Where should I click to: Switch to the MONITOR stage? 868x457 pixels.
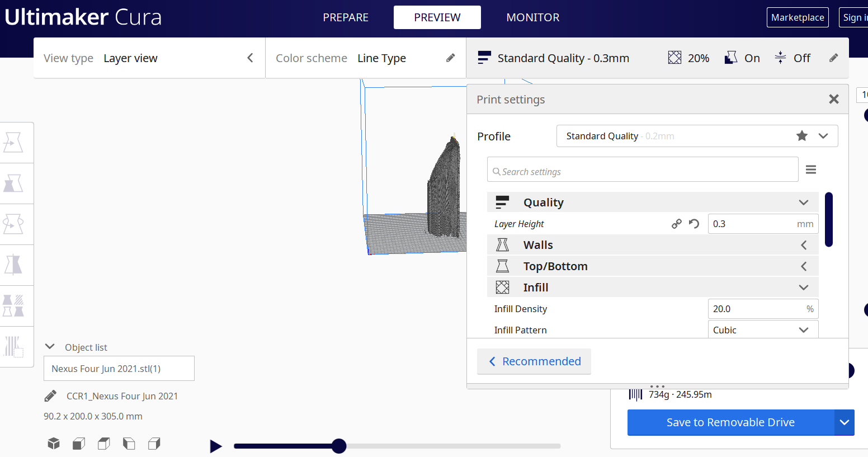pyautogui.click(x=533, y=17)
